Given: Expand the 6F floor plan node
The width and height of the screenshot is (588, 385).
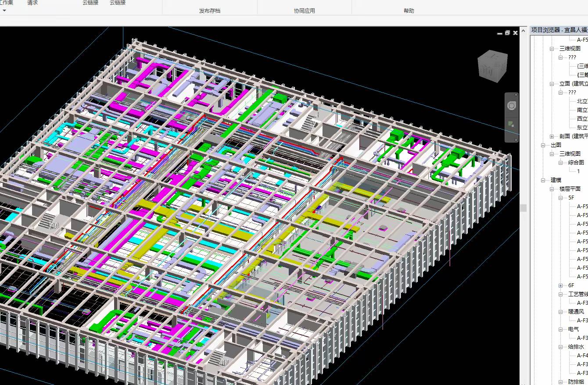Looking at the screenshot, I should (560, 285).
